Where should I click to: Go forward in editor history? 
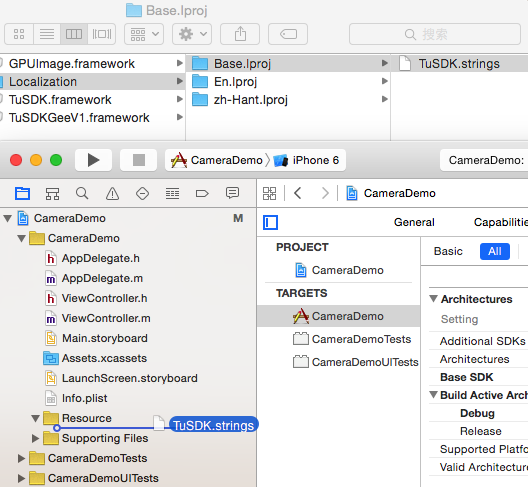coord(325,193)
